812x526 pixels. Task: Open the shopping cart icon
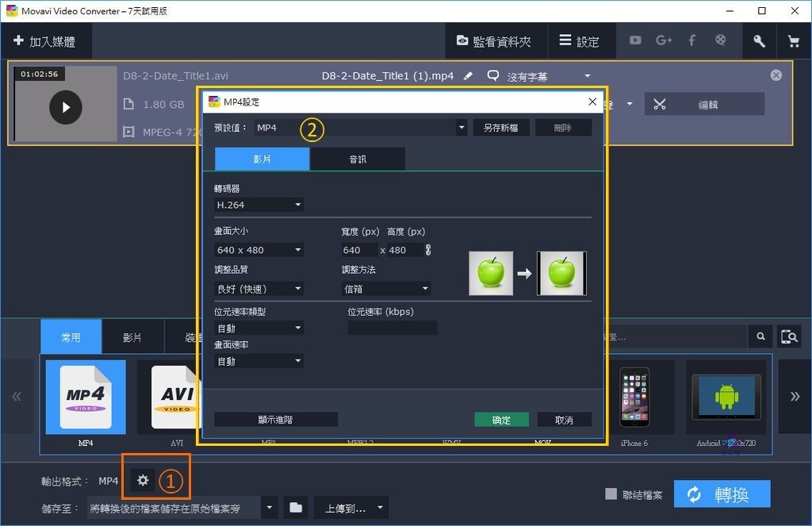793,41
